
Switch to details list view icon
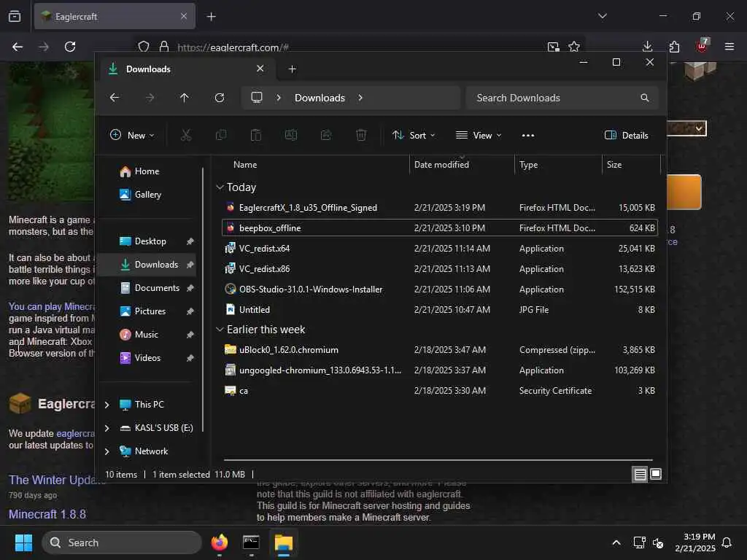(x=640, y=474)
